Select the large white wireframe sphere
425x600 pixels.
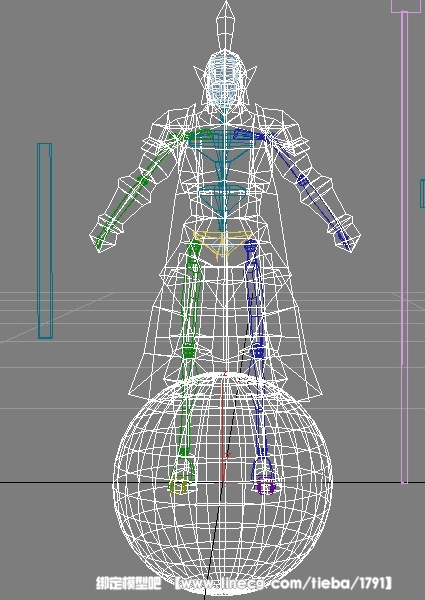point(222,484)
